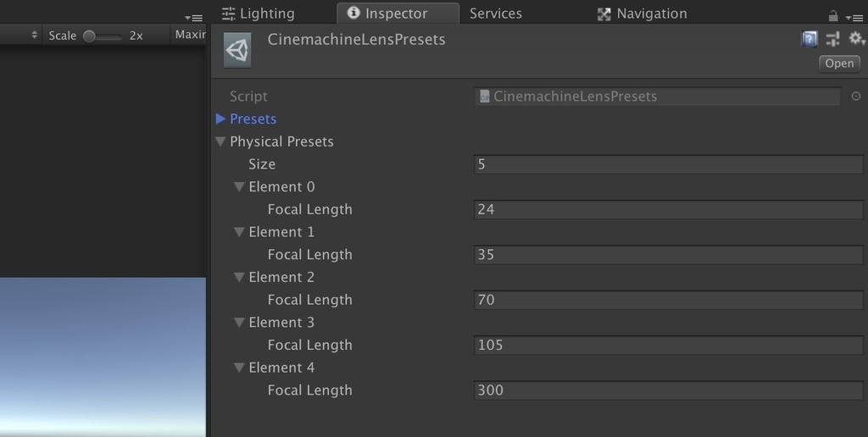
Task: Collapse Element 1 foldout
Action: coord(239,232)
